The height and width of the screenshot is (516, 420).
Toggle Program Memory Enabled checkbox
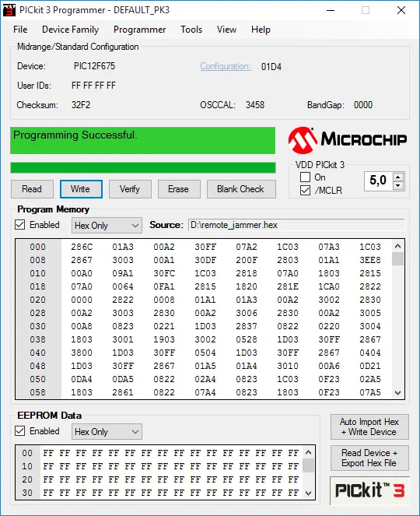20,225
